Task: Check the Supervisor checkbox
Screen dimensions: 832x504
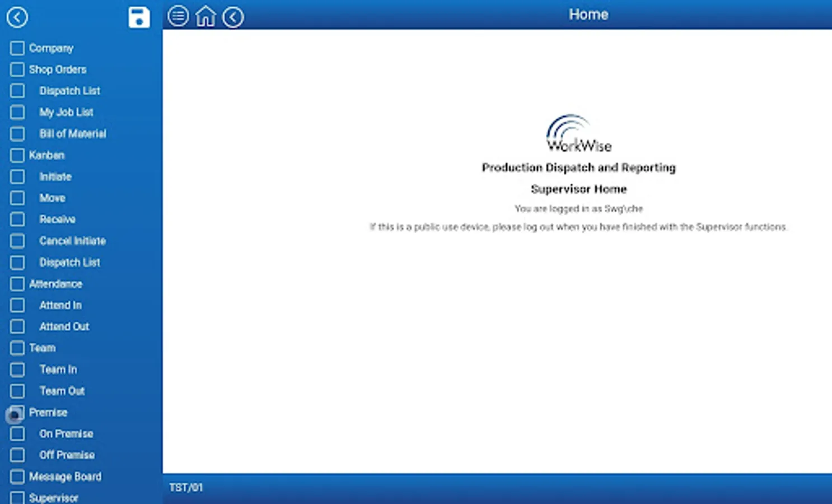Action: pos(17,497)
